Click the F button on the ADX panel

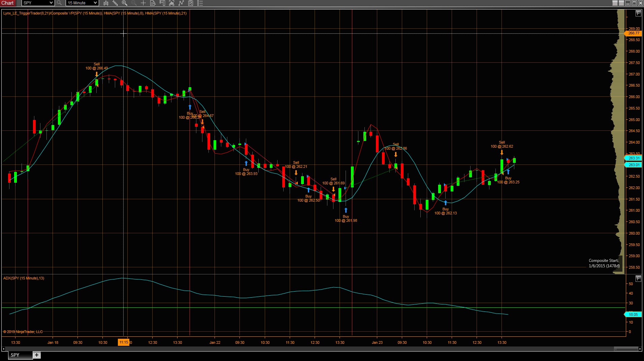coord(638,278)
